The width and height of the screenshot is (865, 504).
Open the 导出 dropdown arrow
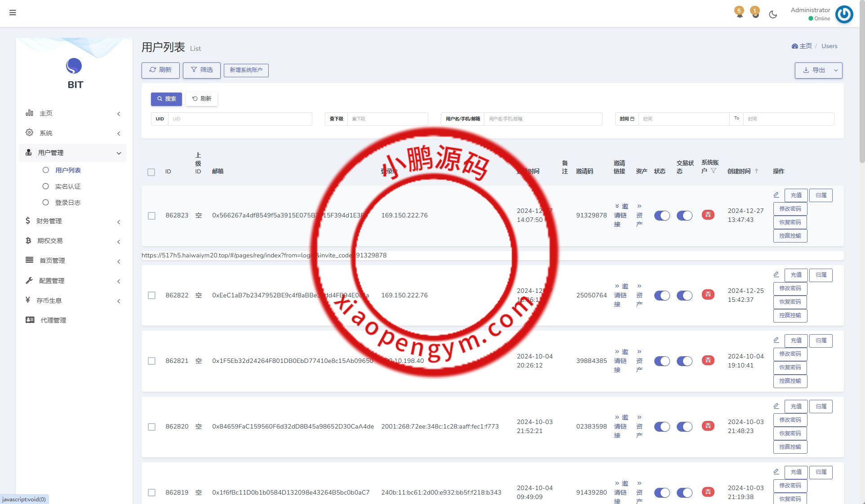click(836, 71)
